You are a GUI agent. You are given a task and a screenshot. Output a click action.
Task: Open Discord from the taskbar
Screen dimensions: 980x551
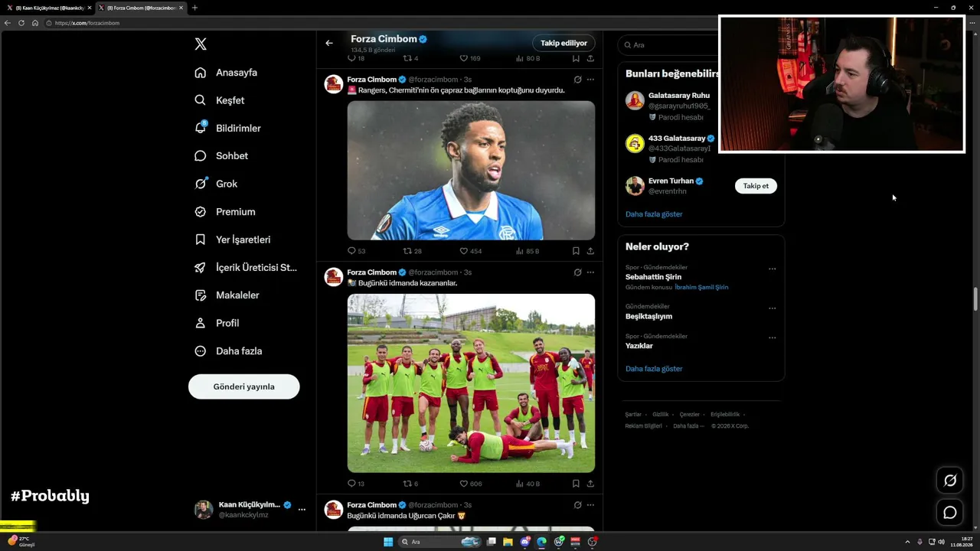coord(524,542)
